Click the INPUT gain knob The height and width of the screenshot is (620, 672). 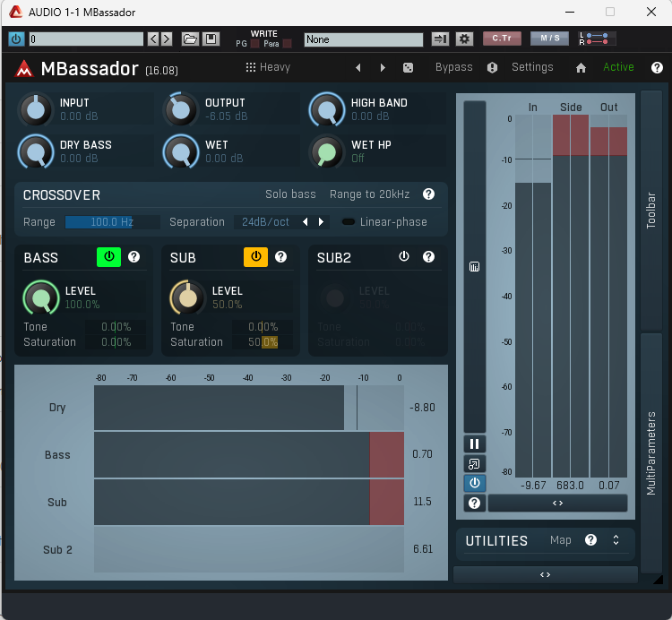[x=36, y=109]
